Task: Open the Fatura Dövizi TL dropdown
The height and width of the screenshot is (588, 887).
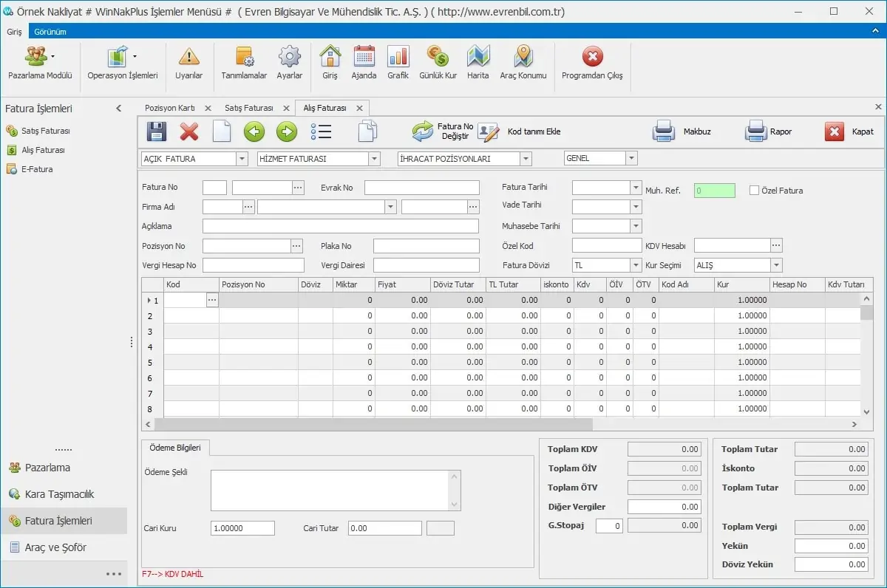Action: tap(636, 265)
